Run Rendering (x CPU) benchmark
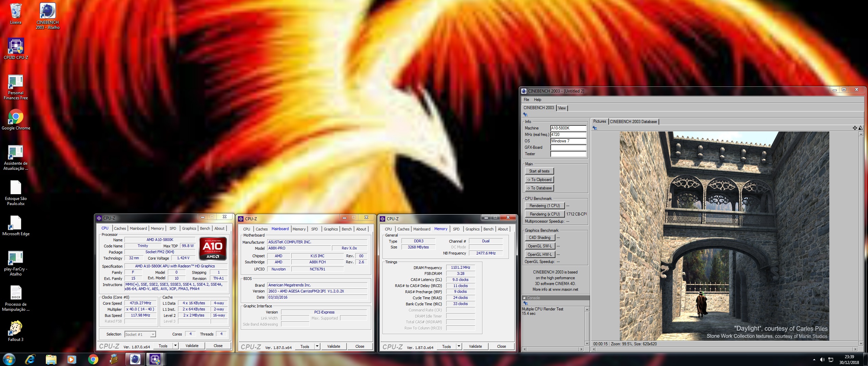The height and width of the screenshot is (366, 868). click(x=545, y=214)
